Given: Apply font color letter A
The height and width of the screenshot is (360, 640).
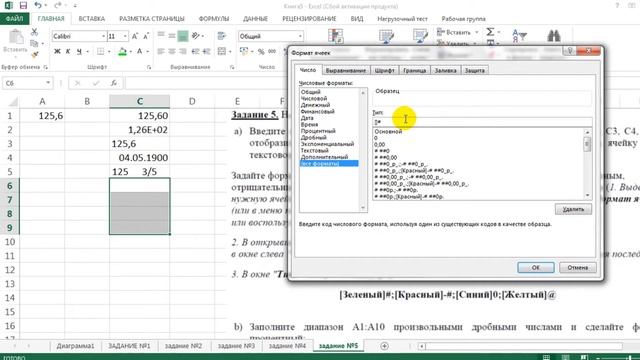Looking at the screenshot, I should click(x=140, y=51).
